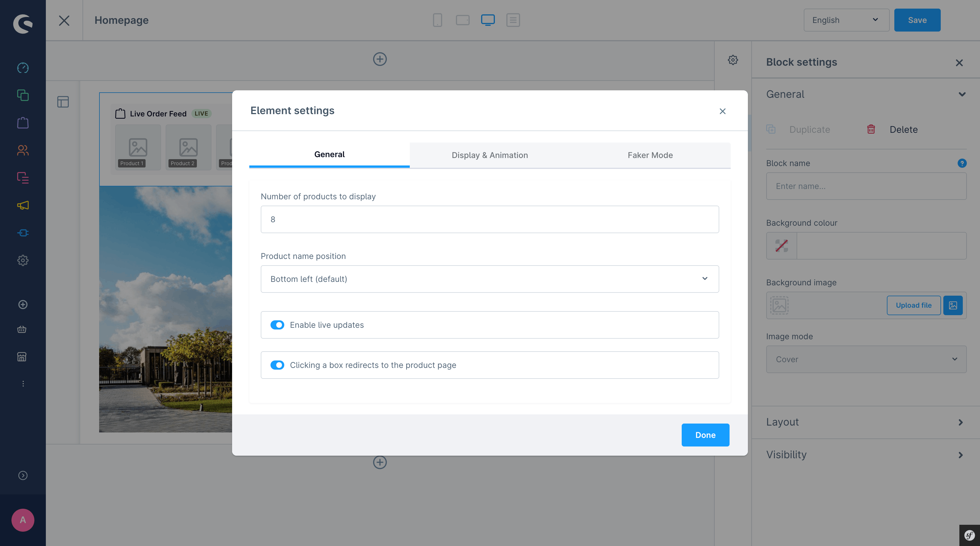Open the Faker Mode tab
Viewport: 980px width, 546px height.
coord(650,155)
